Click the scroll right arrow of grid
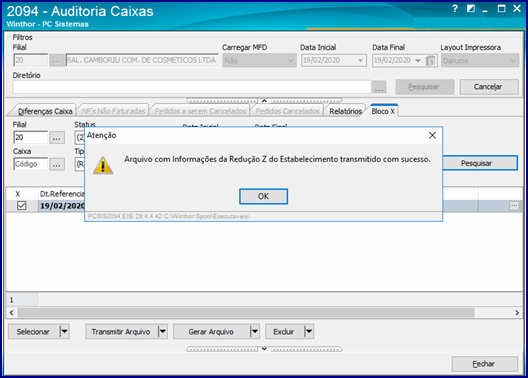This screenshot has width=528, height=378. point(517,313)
